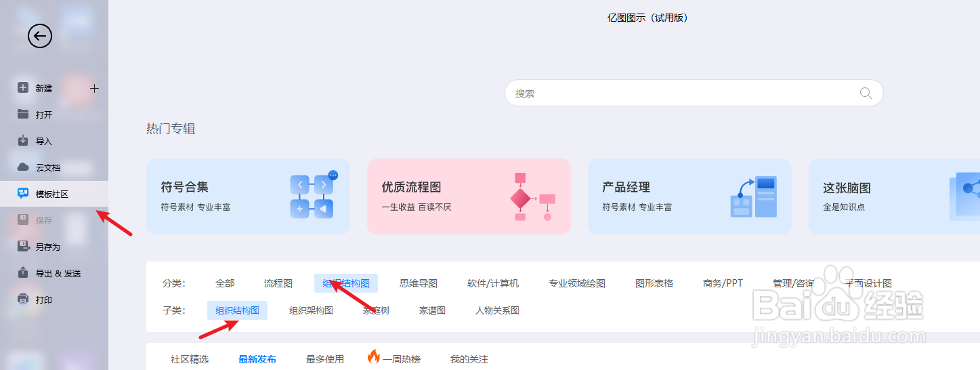Select the 专业领域绘图 category filter
This screenshot has width=980, height=370.
click(577, 283)
